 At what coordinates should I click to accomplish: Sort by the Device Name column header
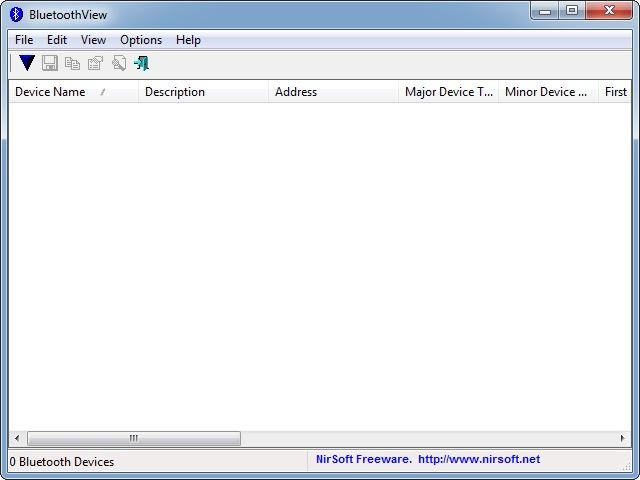click(x=73, y=92)
